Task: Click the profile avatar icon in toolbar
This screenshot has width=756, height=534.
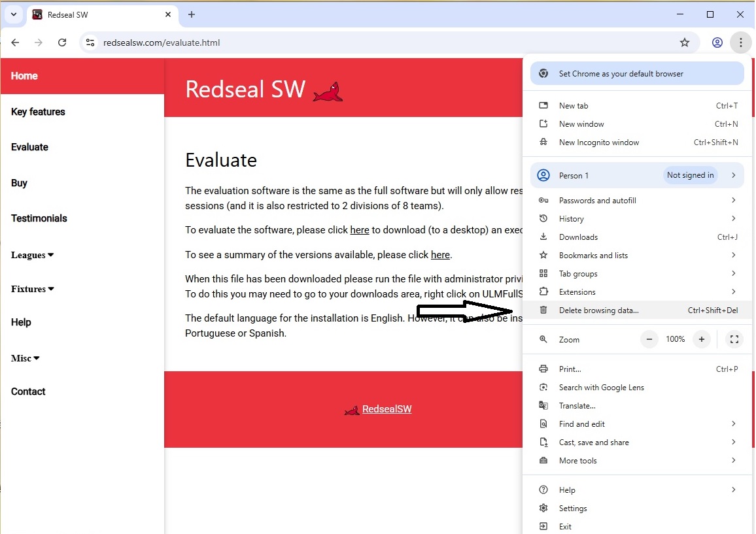Action: point(717,42)
